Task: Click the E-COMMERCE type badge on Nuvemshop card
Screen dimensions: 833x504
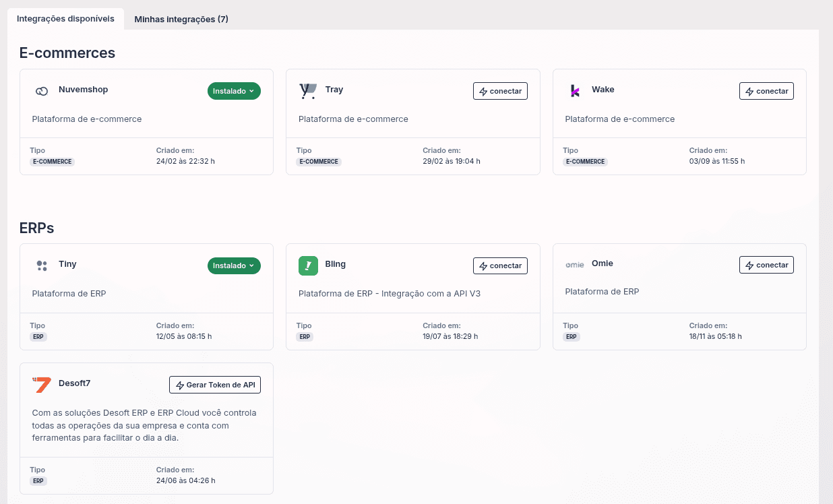Action: [x=52, y=162]
